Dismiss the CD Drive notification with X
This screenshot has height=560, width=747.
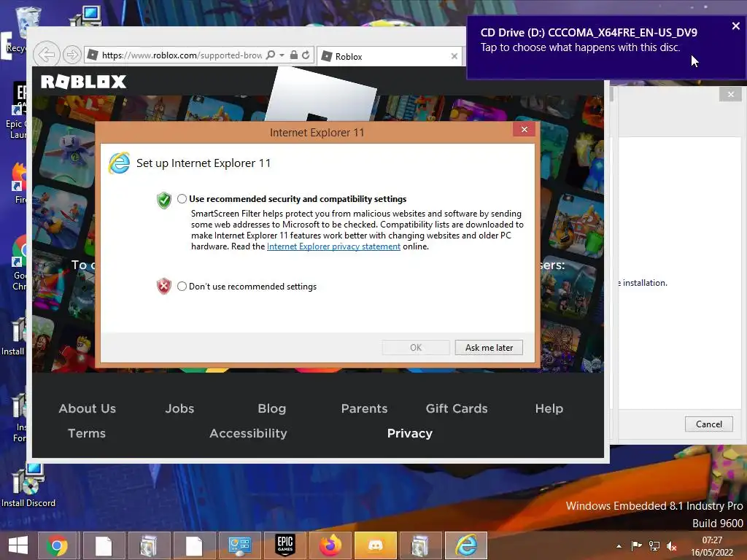(735, 26)
